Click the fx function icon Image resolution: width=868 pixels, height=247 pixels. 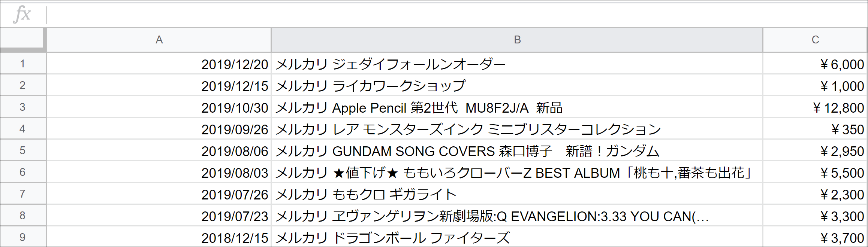(22, 15)
